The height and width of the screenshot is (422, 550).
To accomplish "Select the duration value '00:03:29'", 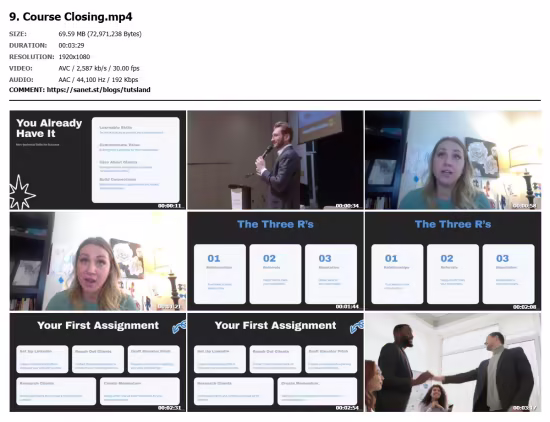I will (71, 45).
